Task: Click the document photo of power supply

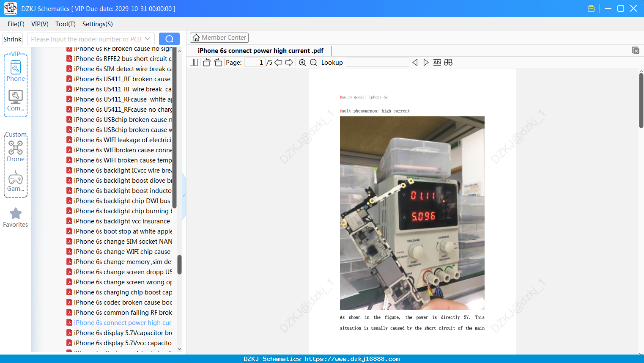Action: (x=412, y=213)
